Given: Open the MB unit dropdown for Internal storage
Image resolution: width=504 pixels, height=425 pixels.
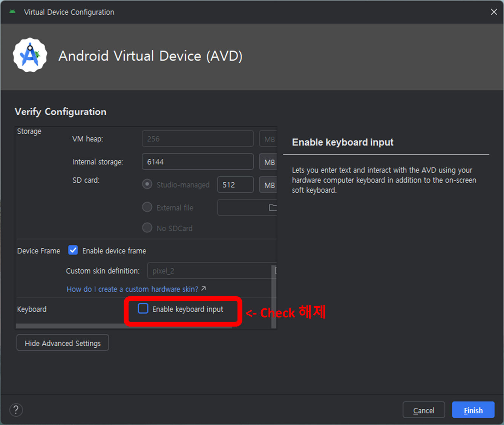Looking at the screenshot, I should (268, 162).
